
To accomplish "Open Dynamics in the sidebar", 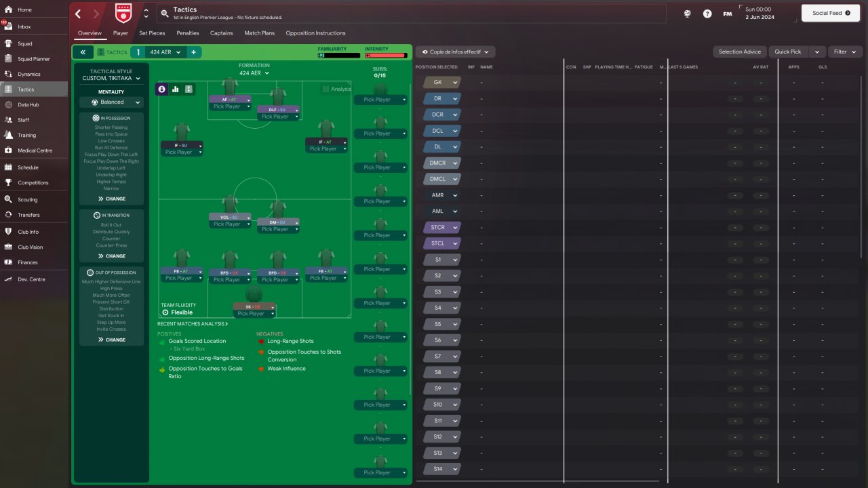I will click(x=34, y=74).
